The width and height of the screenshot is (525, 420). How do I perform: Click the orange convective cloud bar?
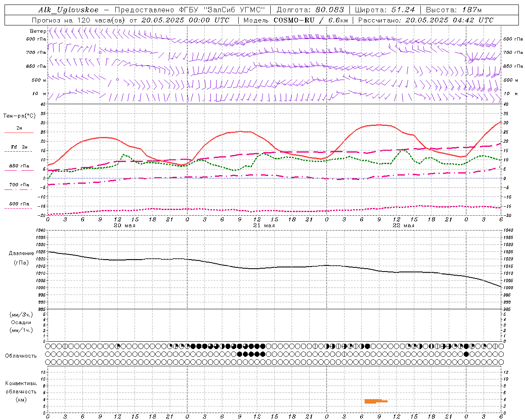pos(375,401)
